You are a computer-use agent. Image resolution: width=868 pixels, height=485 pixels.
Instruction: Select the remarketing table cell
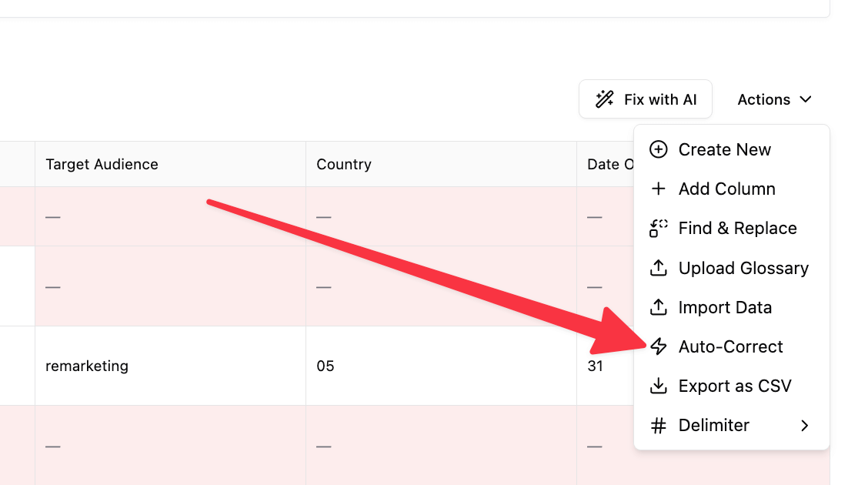tap(87, 366)
